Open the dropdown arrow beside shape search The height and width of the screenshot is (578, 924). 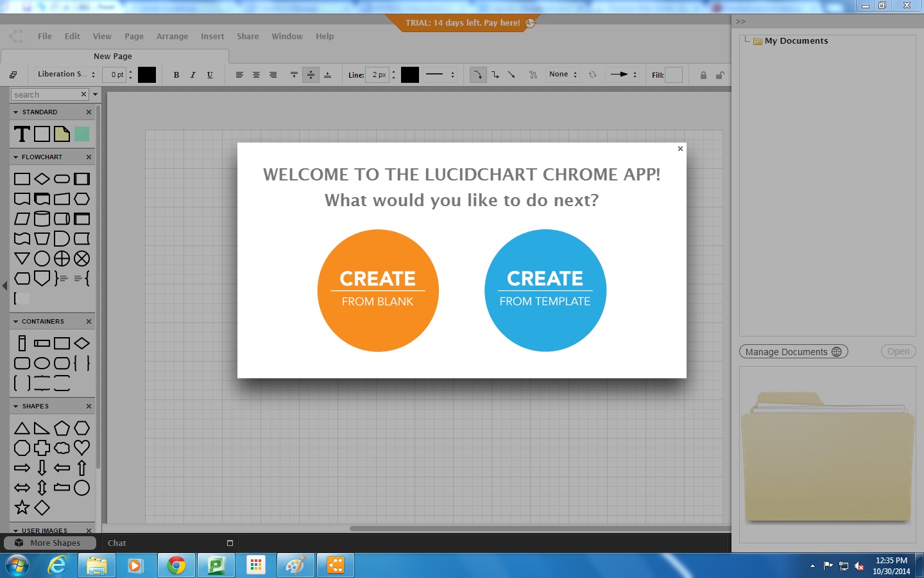[96, 94]
